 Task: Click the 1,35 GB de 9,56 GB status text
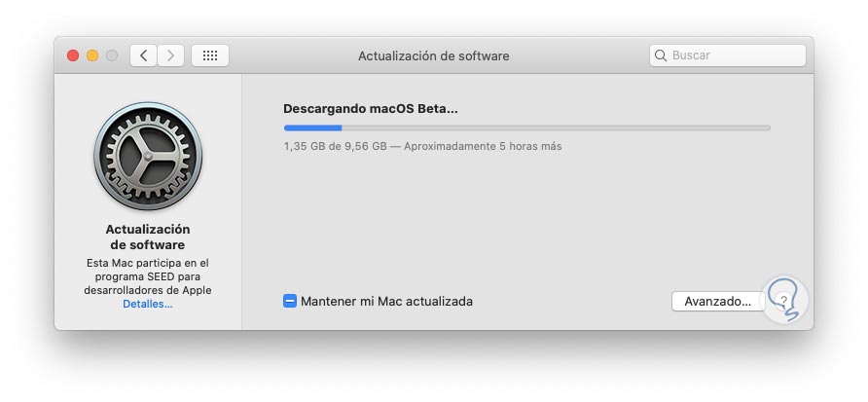pos(422,147)
